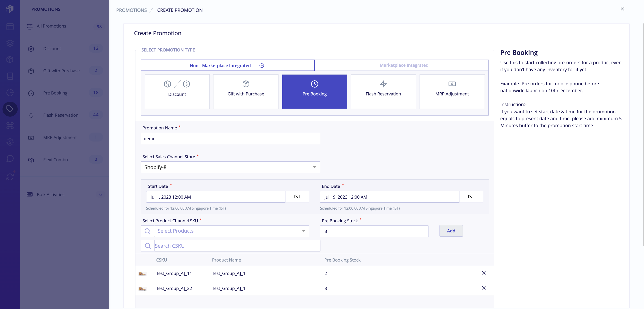The height and width of the screenshot is (309, 644).
Task: Click the Test_Group_AJ_11 CSKU cell
Action: (174, 274)
